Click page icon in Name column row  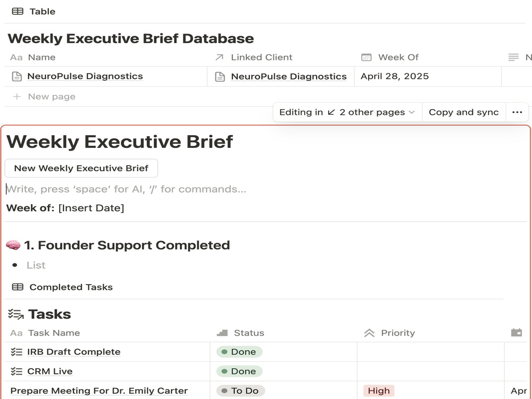(x=16, y=77)
